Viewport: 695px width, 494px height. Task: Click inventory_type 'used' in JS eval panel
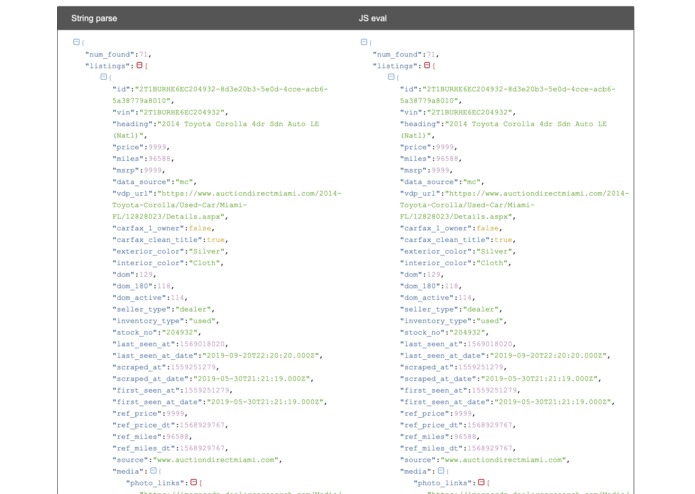pyautogui.click(x=490, y=321)
